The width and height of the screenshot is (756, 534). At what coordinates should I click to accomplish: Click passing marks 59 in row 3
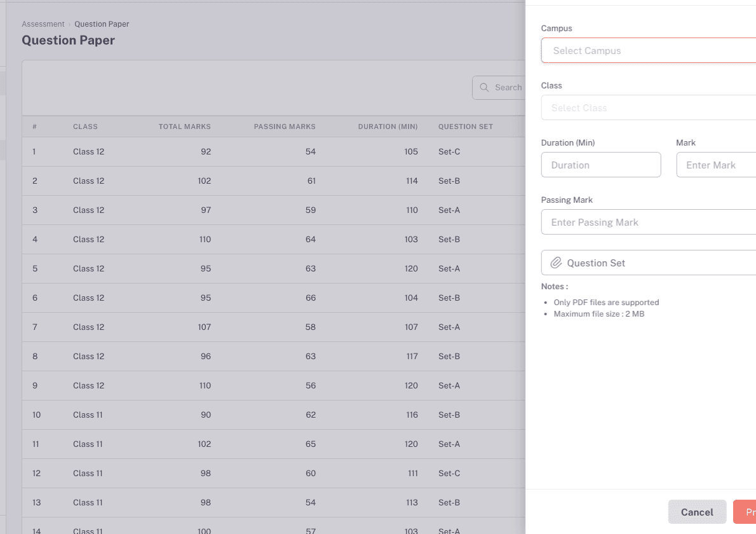pos(311,210)
